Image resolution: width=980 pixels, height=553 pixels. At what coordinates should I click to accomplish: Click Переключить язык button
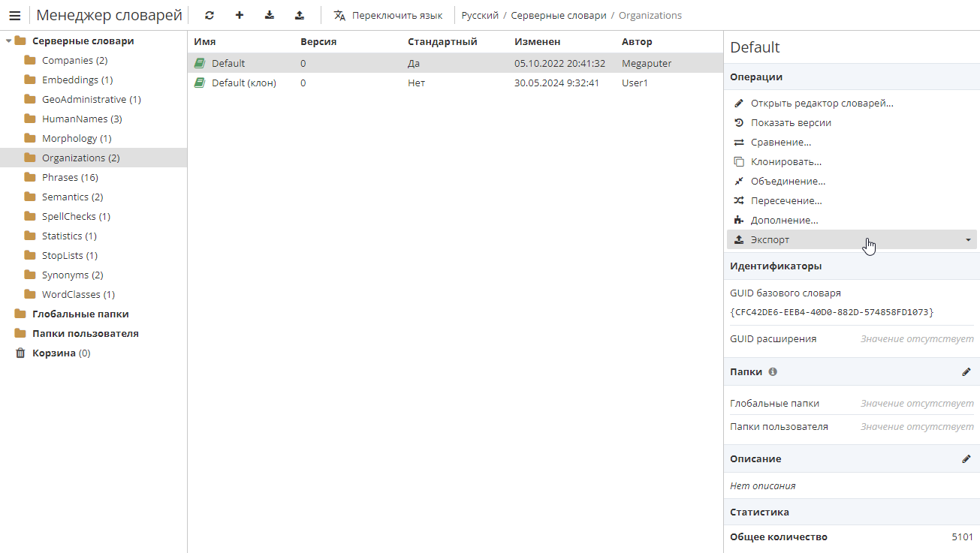[388, 15]
